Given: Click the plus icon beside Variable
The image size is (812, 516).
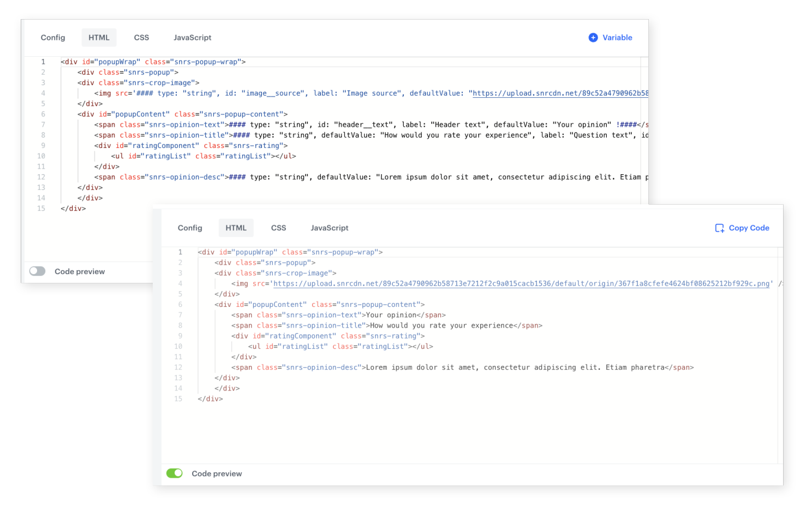Looking at the screenshot, I should point(593,38).
